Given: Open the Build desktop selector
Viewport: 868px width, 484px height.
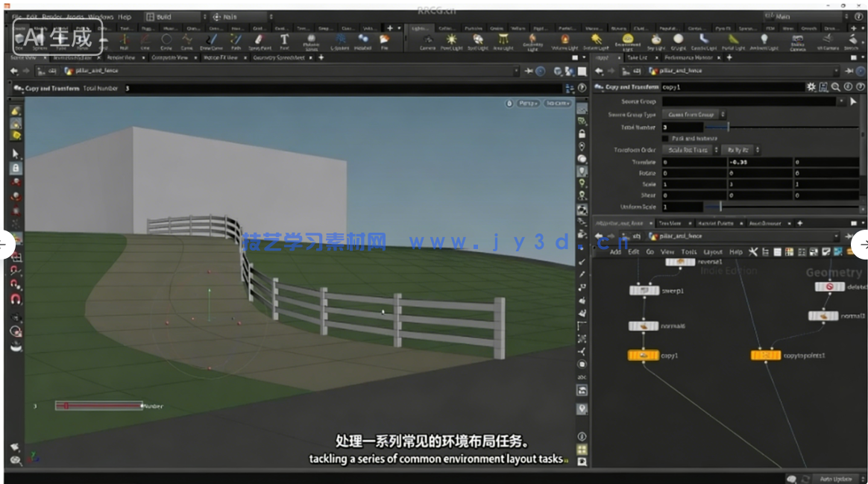Looking at the screenshot, I should click(172, 16).
